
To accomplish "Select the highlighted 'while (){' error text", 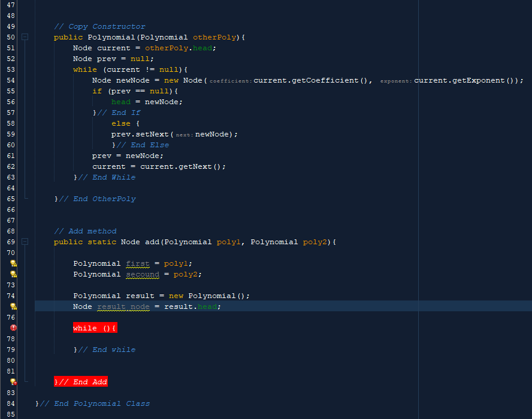I will 94,327.
